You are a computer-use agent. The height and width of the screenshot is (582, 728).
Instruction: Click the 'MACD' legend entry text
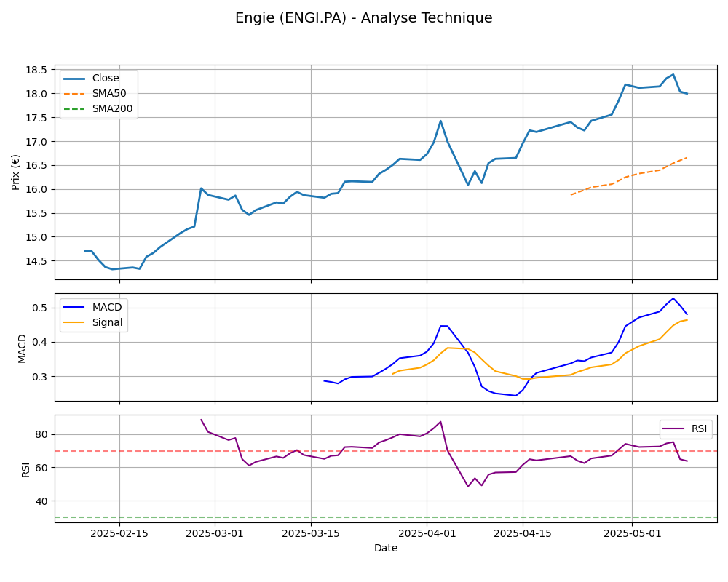click(x=107, y=307)
